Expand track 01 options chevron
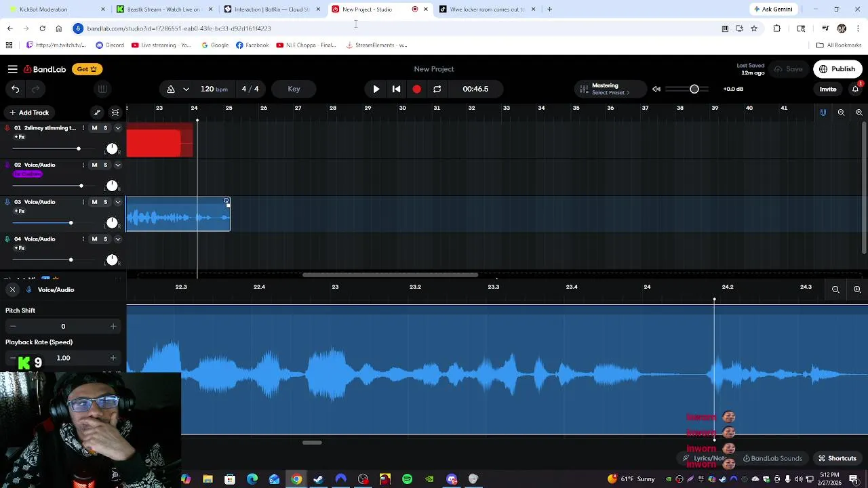Screen dimensions: 868x488 (x=117, y=128)
